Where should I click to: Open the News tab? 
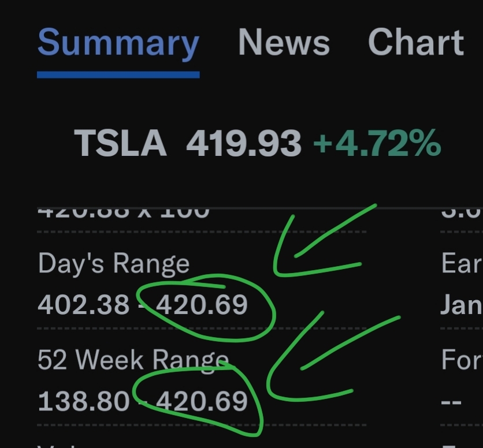(x=284, y=43)
